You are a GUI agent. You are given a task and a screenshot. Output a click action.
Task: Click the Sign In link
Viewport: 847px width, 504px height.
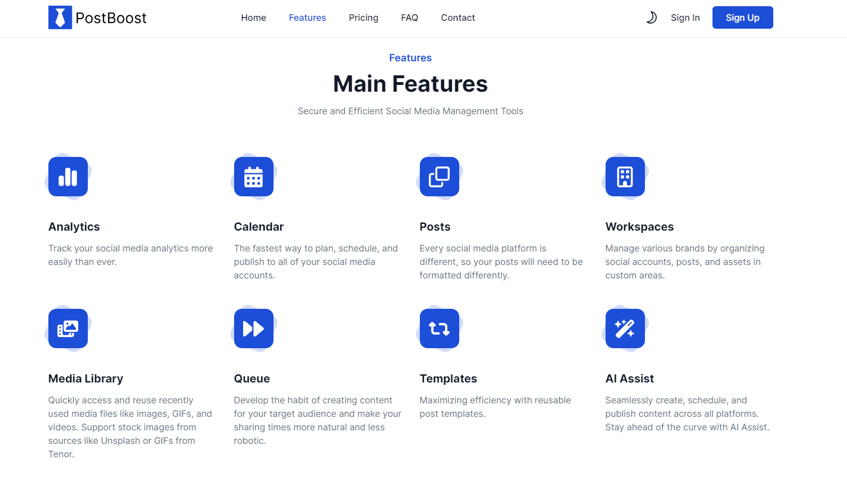(x=685, y=17)
